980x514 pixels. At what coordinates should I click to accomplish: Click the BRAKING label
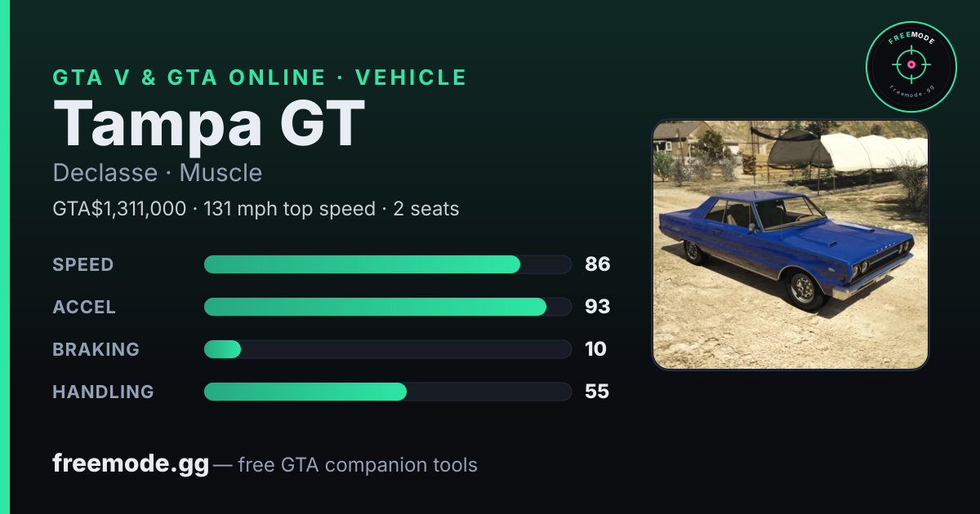[96, 349]
